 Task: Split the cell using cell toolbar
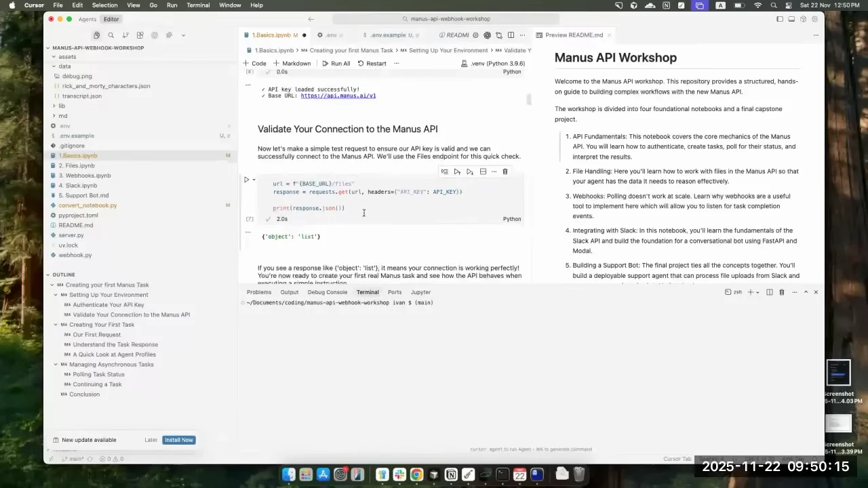[x=483, y=171]
